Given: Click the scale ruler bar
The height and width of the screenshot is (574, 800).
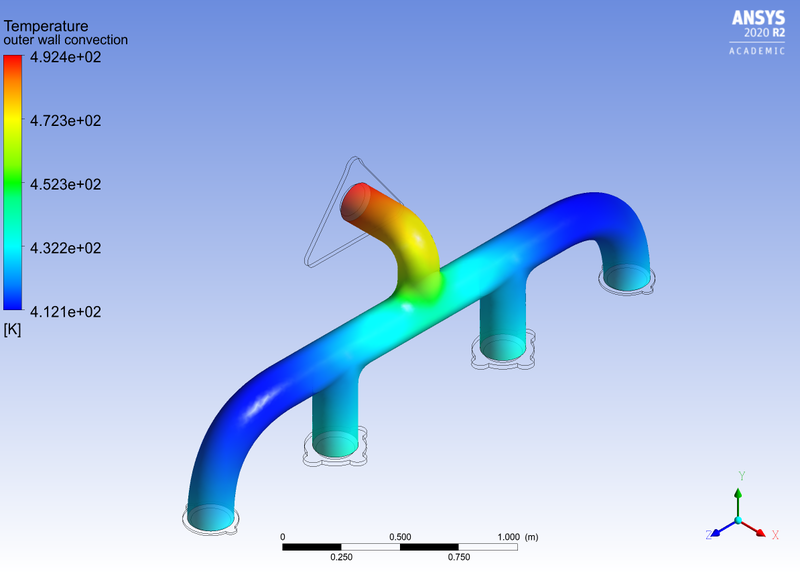Looking at the screenshot, I should coord(400,547).
